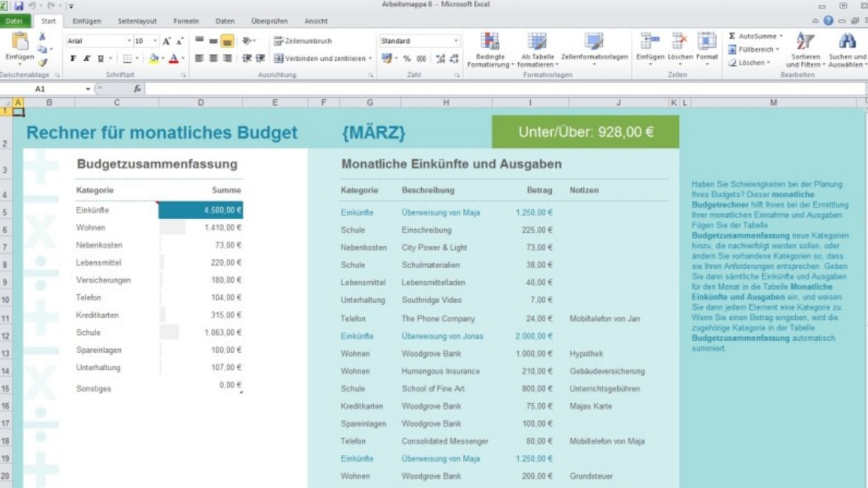Open Sortieren und Filtern

click(806, 50)
